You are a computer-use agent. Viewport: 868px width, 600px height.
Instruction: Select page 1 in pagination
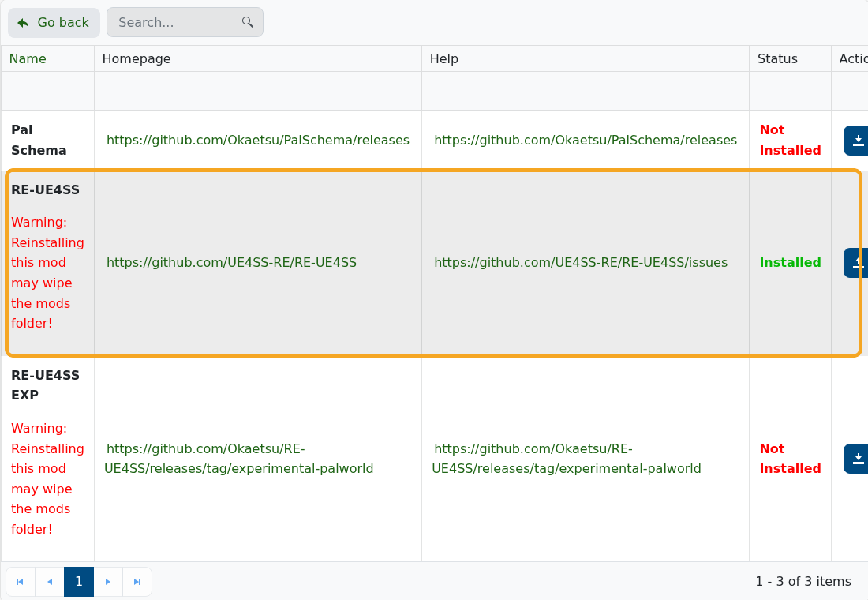tap(79, 582)
